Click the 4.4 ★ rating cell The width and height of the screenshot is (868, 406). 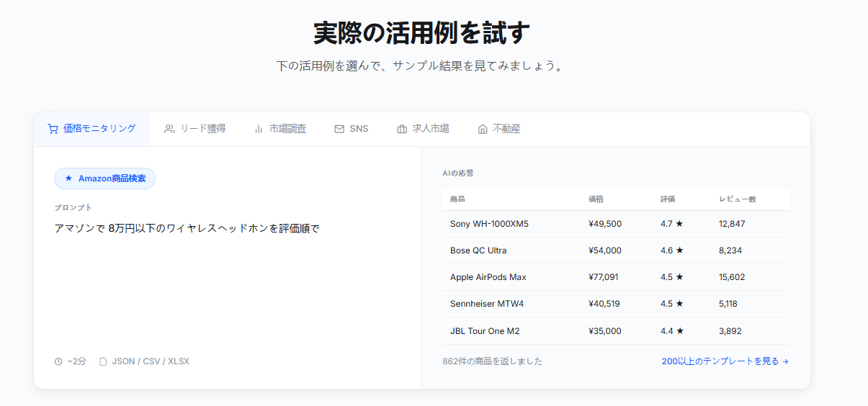coord(672,331)
